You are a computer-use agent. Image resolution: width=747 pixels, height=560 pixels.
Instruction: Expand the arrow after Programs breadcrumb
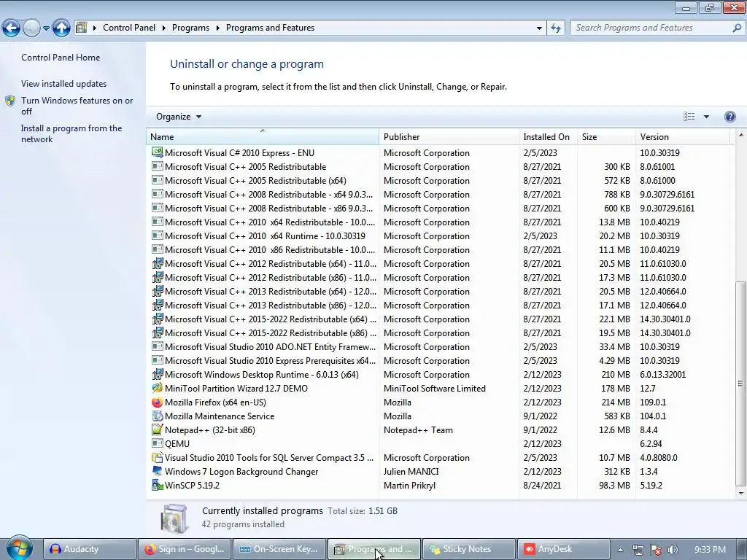(217, 28)
